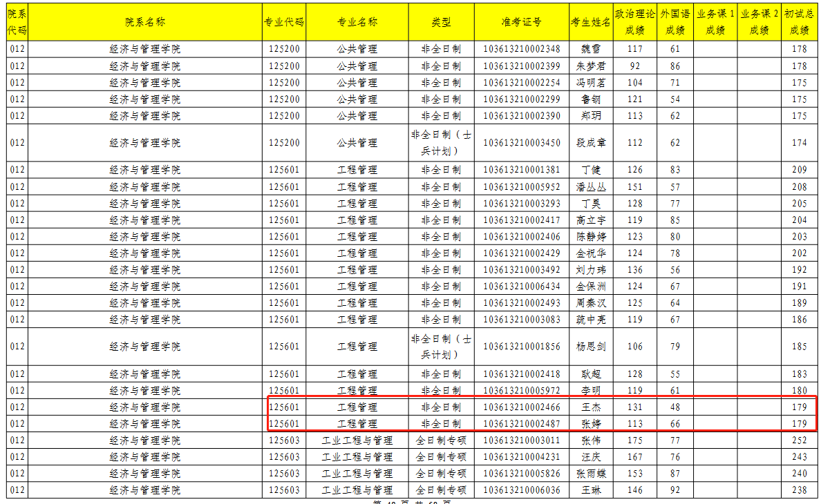Select the name cell 魏雪
The height and width of the screenshot is (504, 821).
(x=591, y=49)
